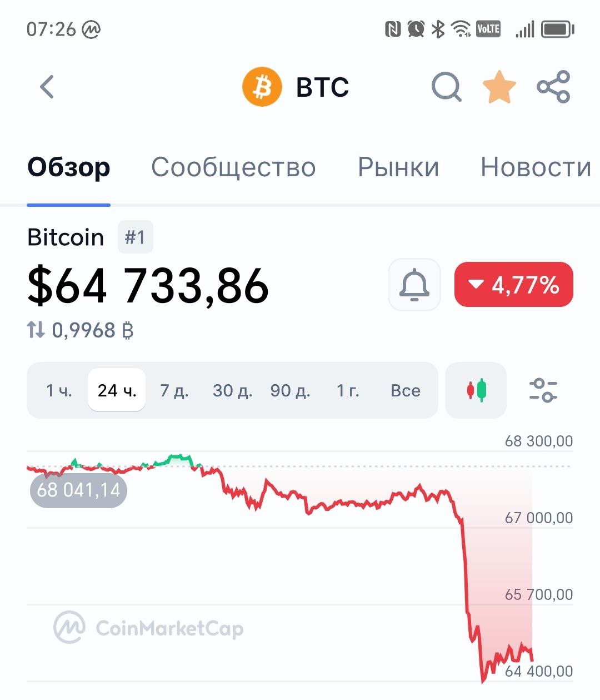Open chart settings sliders icon
The height and width of the screenshot is (700, 600).
(543, 390)
